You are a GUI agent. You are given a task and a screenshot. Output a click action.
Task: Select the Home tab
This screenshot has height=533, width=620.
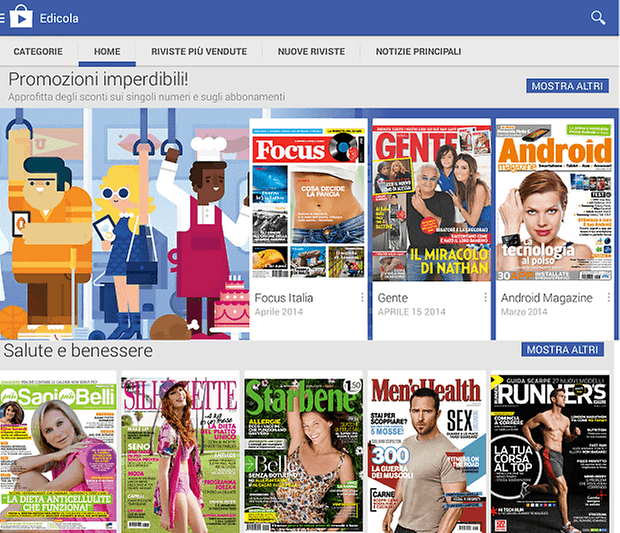click(x=107, y=51)
